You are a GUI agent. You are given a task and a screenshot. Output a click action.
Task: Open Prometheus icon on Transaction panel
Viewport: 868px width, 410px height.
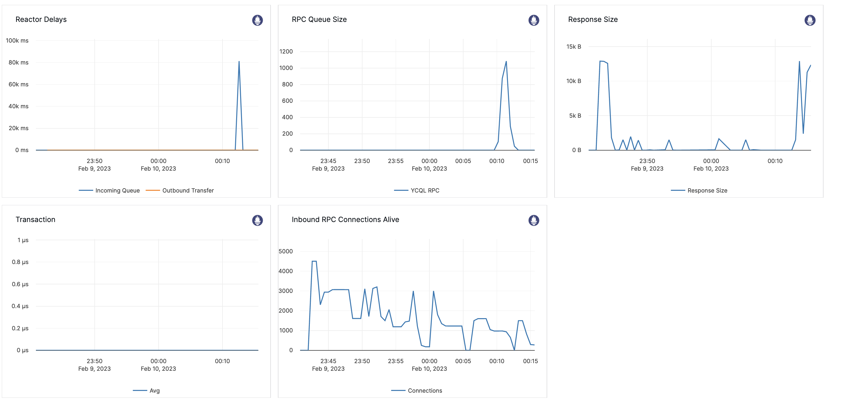click(x=257, y=220)
